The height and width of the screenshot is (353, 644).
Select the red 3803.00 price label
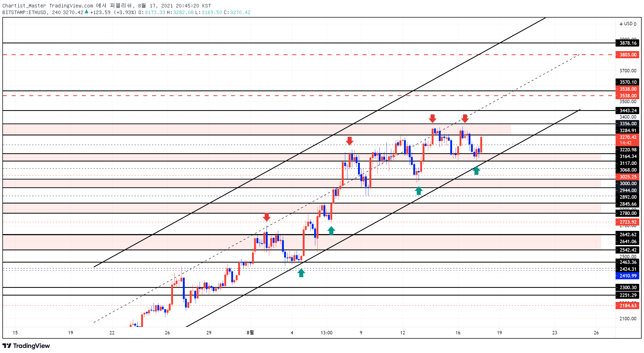(628, 55)
